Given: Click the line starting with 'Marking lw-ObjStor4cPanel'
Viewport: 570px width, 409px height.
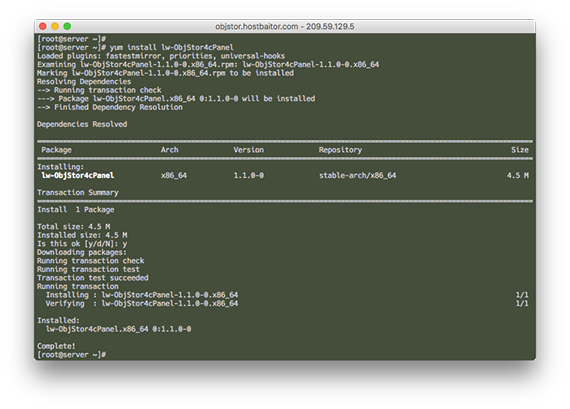Looking at the screenshot, I should [x=165, y=73].
